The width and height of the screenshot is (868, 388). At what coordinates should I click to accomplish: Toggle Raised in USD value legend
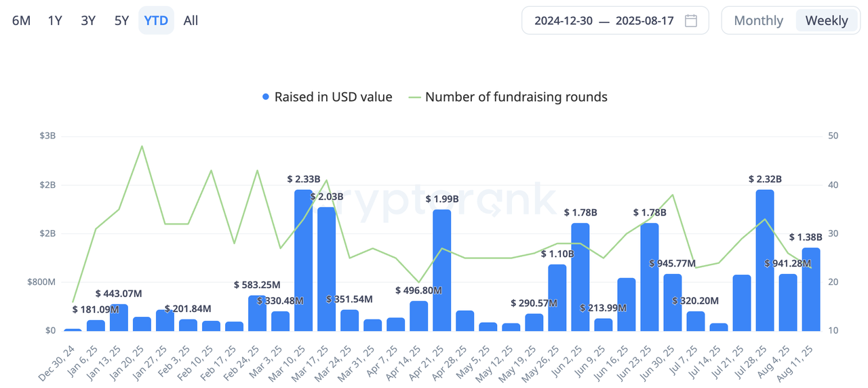333,97
